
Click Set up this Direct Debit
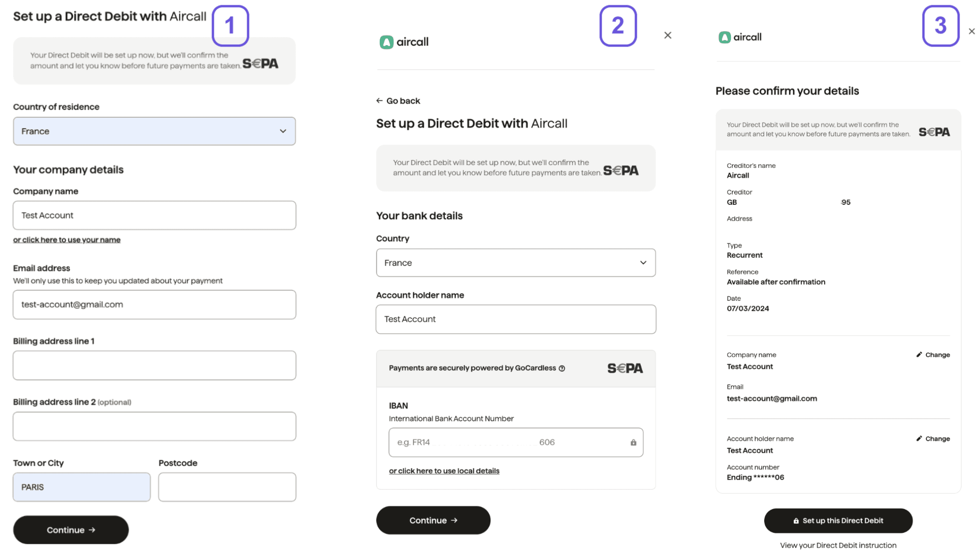tap(838, 520)
